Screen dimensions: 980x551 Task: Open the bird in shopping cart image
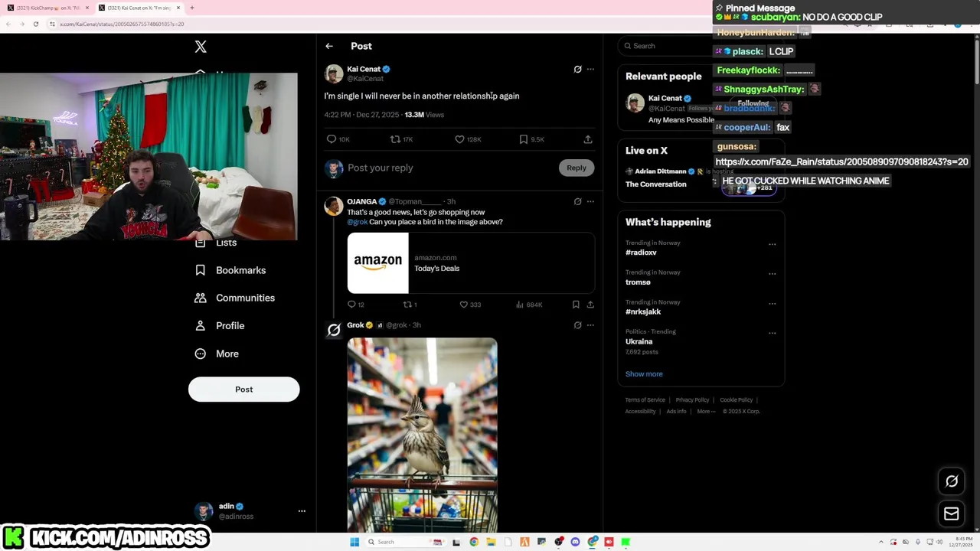(422, 435)
